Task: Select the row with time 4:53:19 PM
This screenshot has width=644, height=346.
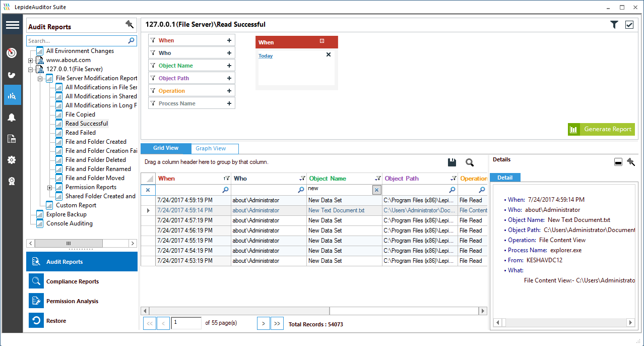Action: [314, 261]
